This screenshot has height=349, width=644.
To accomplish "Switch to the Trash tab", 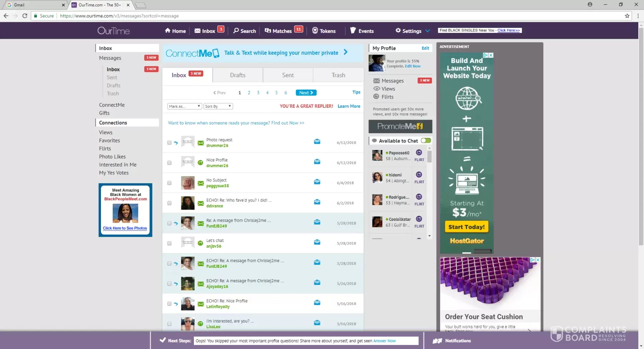I will pyautogui.click(x=338, y=75).
